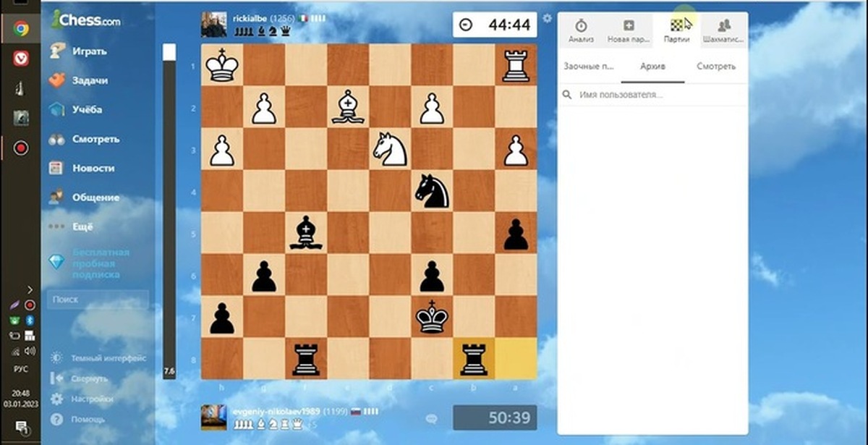Viewport: 868px width, 445px height.
Task: Click the Имя пользователя search field
Action: click(x=652, y=95)
